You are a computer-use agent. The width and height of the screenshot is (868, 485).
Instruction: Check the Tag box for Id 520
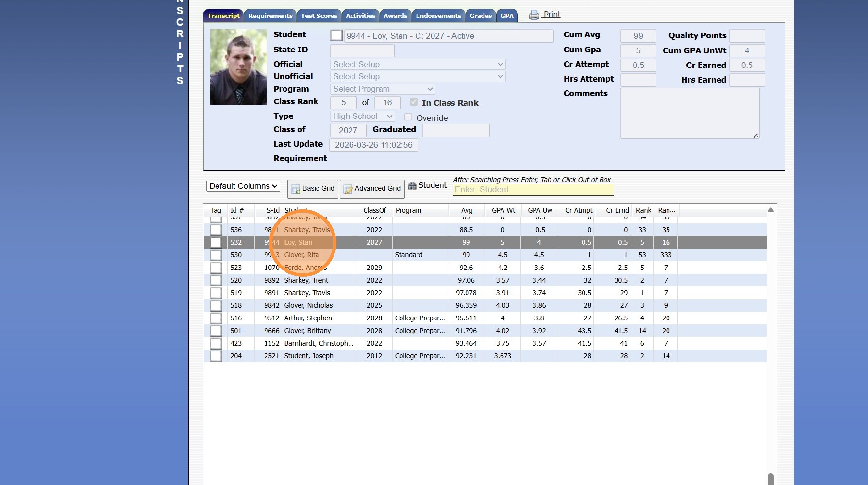(216, 280)
